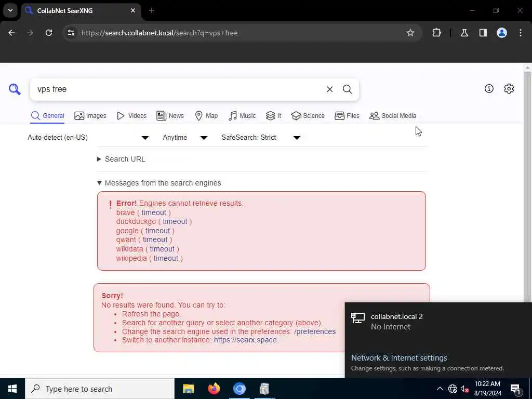
Task: Click the google timeout link
Action: point(157,231)
